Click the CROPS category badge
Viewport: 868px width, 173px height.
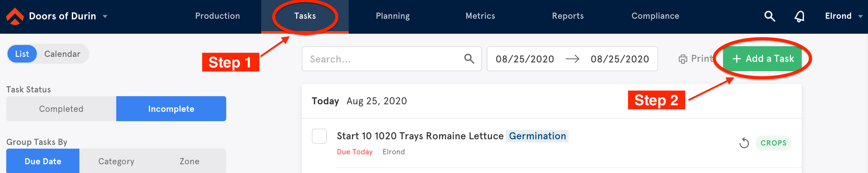[773, 143]
